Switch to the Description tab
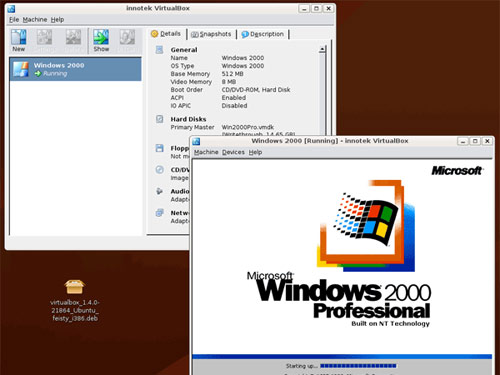This screenshot has height=375, width=500. [x=263, y=34]
